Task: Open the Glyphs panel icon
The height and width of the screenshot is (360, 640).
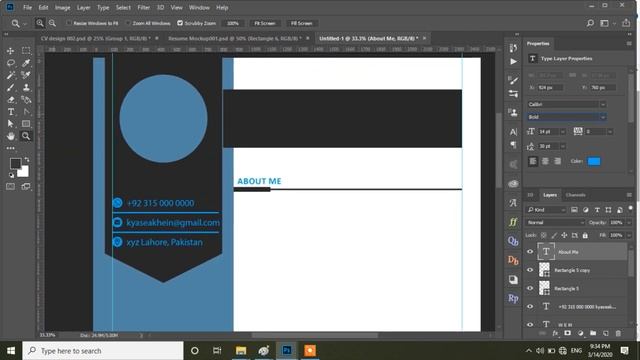Action: [x=513, y=203]
